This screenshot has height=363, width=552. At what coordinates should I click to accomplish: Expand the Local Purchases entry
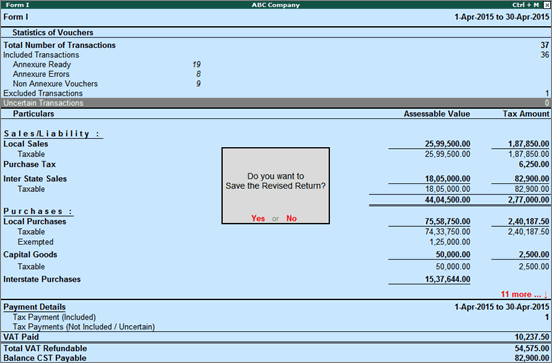click(276, 221)
